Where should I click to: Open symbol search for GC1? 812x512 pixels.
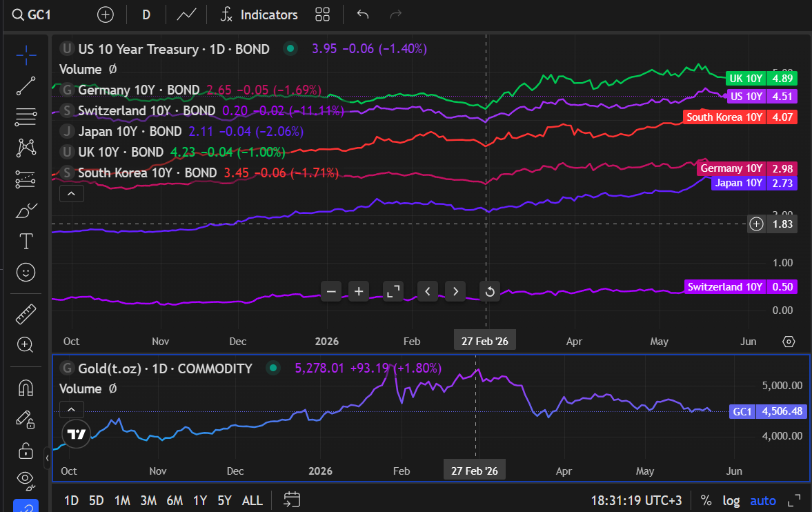tap(32, 14)
